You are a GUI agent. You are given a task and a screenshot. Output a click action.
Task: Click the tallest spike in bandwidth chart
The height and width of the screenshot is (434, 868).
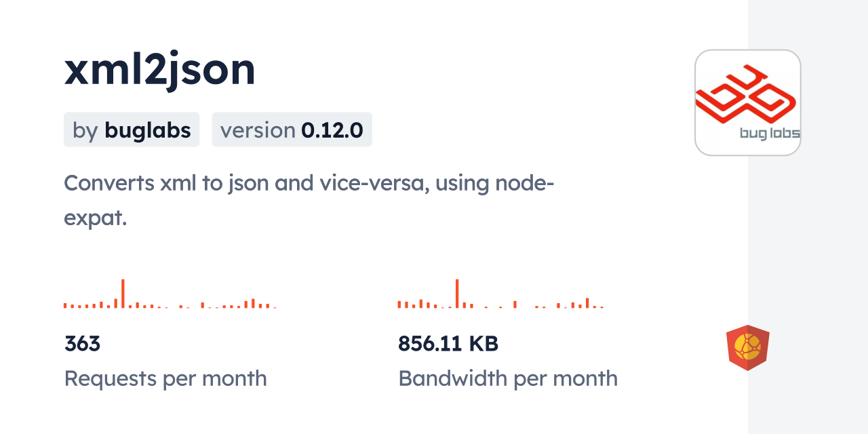pos(457,293)
